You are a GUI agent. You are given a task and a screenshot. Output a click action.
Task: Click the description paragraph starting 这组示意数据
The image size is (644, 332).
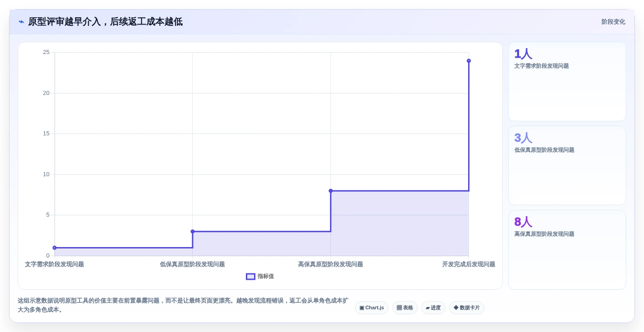tap(183, 305)
